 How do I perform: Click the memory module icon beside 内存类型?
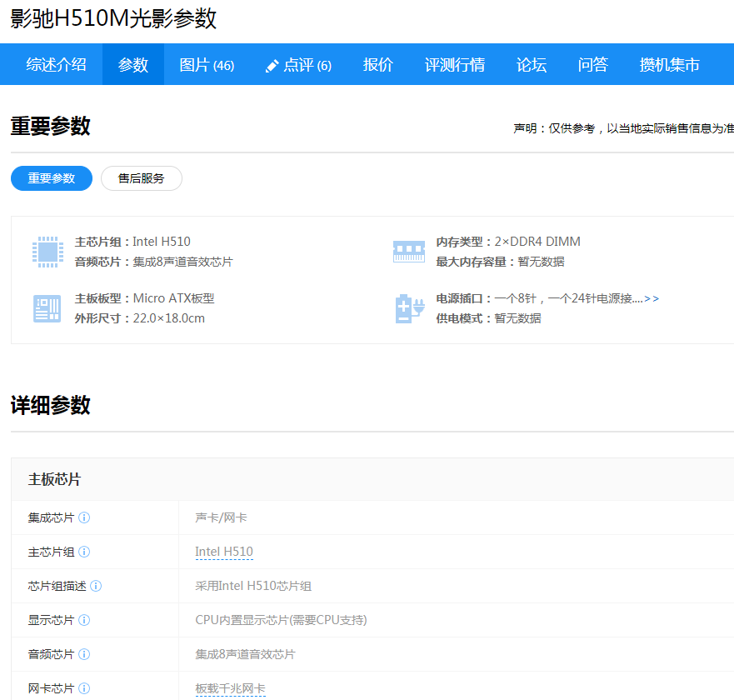(409, 252)
